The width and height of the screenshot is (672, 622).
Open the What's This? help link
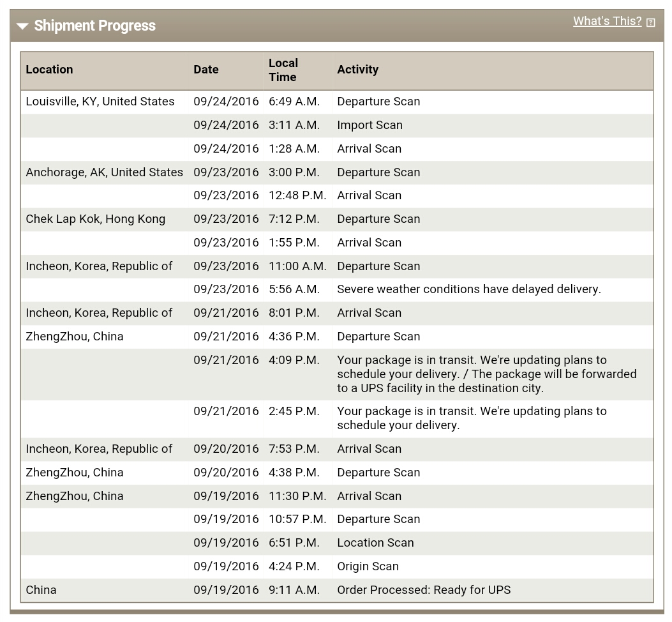click(x=607, y=21)
